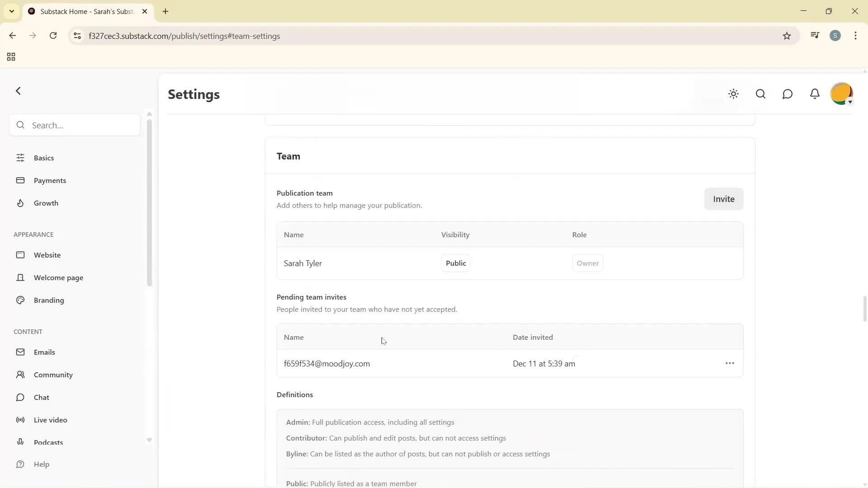
Task: Open Branding using the palette icon
Action: [20, 300]
